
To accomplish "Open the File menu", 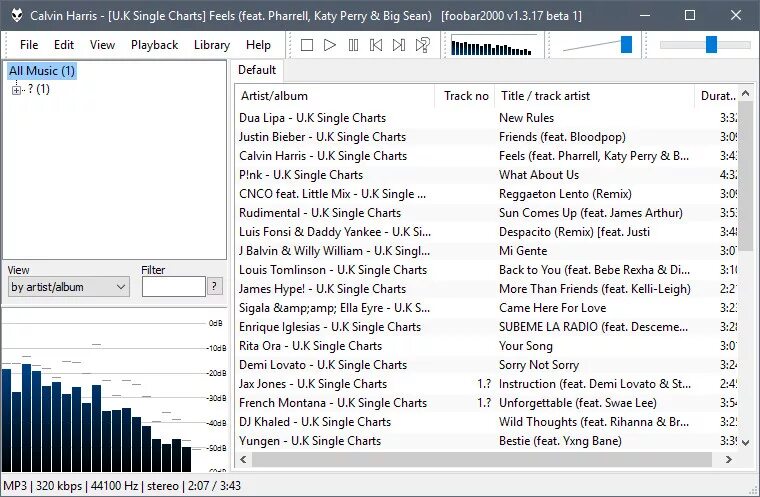I will tap(29, 45).
